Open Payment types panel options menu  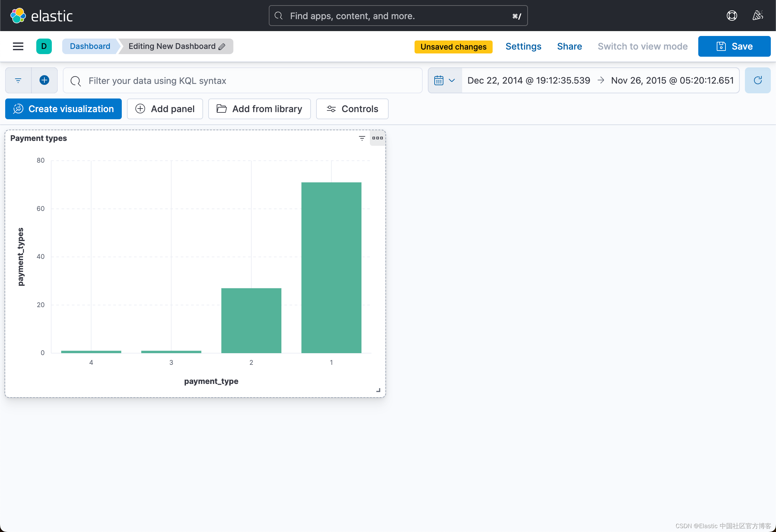377,138
